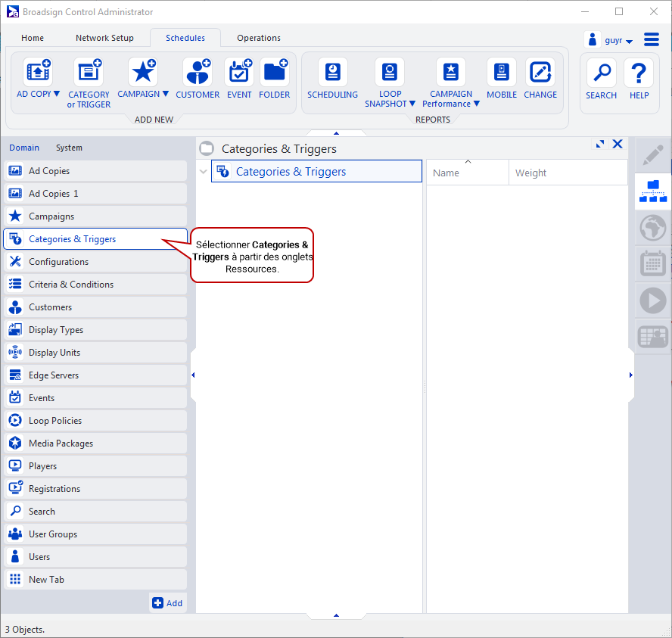
Task: Switch to the Operations tab
Action: 258,38
